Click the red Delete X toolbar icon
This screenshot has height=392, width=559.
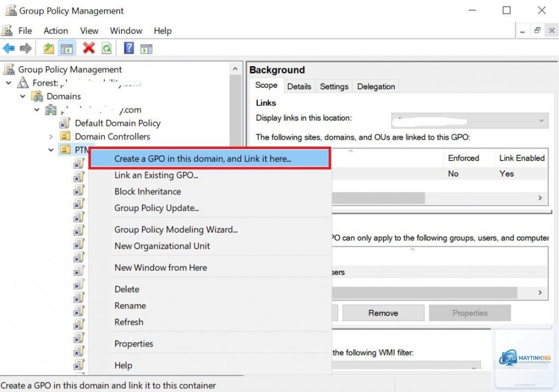[x=88, y=48]
